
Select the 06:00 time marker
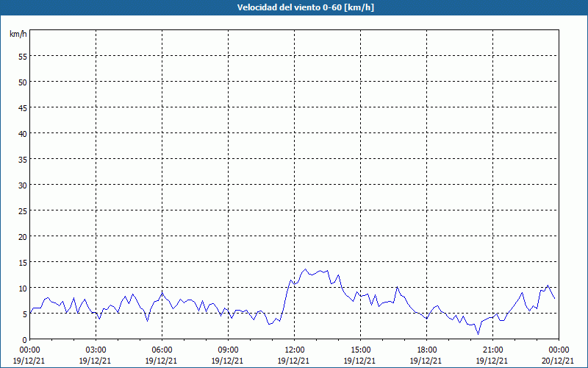(x=162, y=350)
